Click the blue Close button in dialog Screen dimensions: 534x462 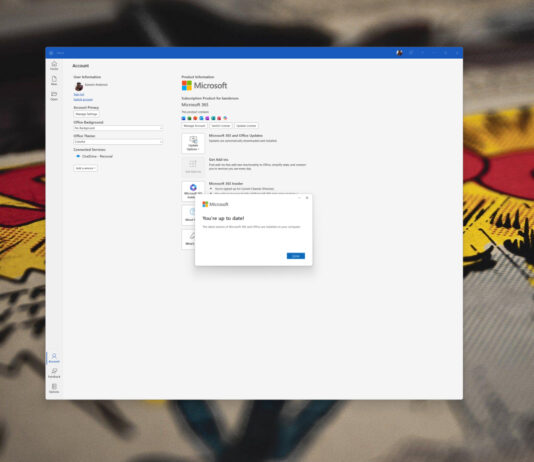[x=296, y=256]
